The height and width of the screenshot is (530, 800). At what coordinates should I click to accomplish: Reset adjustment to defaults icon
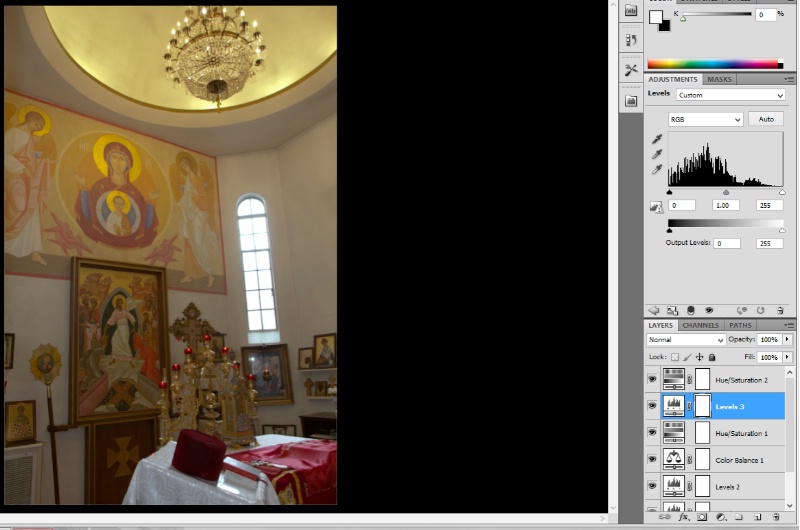[x=761, y=310]
